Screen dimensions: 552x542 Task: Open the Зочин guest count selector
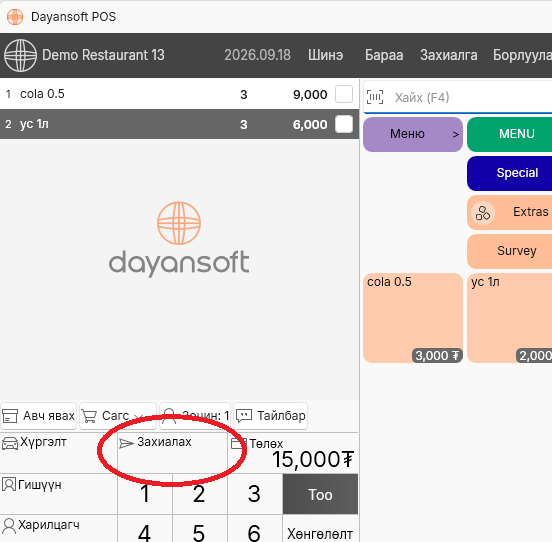pyautogui.click(x=195, y=416)
